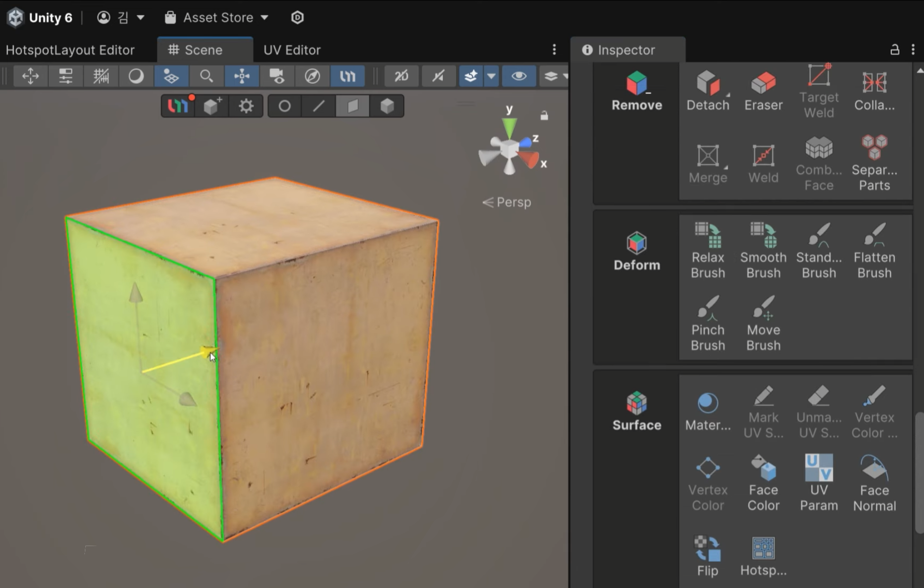Click the draw mode sphere button

[136, 76]
